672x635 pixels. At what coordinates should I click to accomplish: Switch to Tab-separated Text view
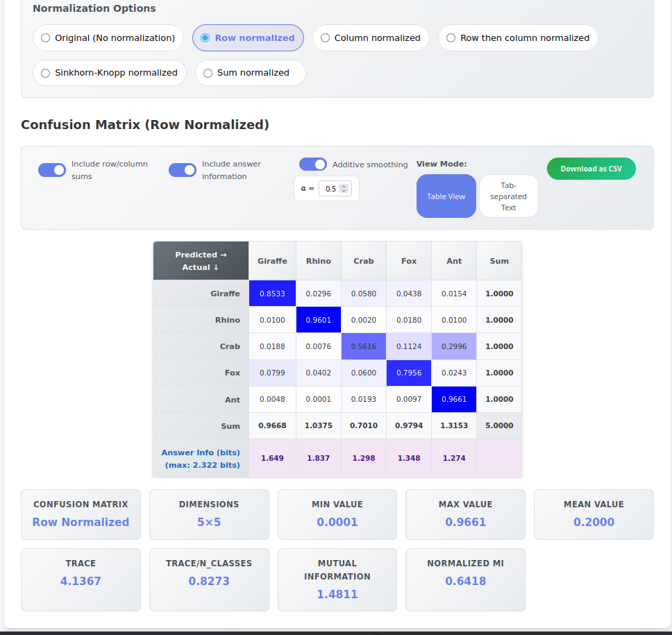[x=508, y=196]
